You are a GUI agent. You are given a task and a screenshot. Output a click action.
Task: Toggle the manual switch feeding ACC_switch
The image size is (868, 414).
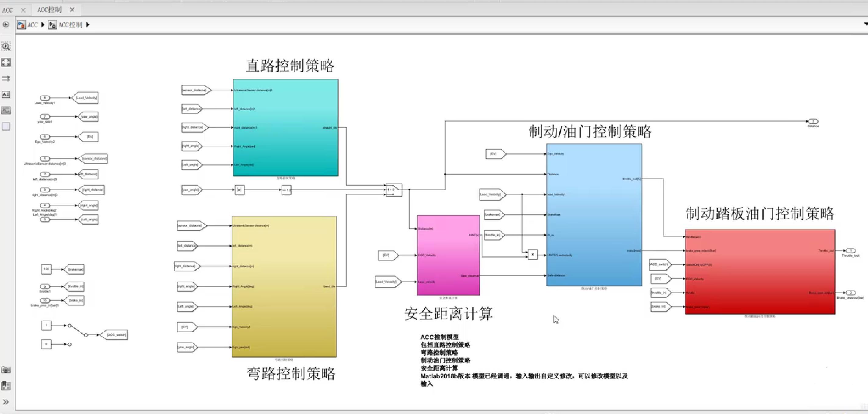click(77, 330)
